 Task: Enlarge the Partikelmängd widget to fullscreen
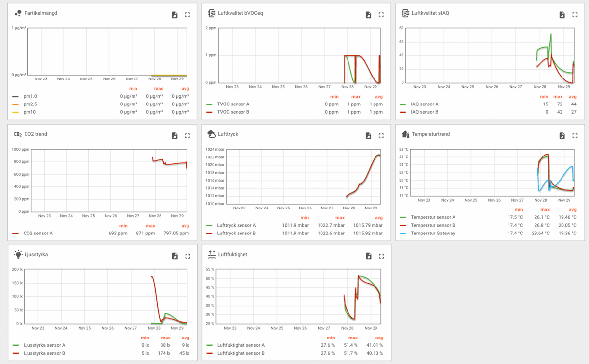tap(187, 15)
